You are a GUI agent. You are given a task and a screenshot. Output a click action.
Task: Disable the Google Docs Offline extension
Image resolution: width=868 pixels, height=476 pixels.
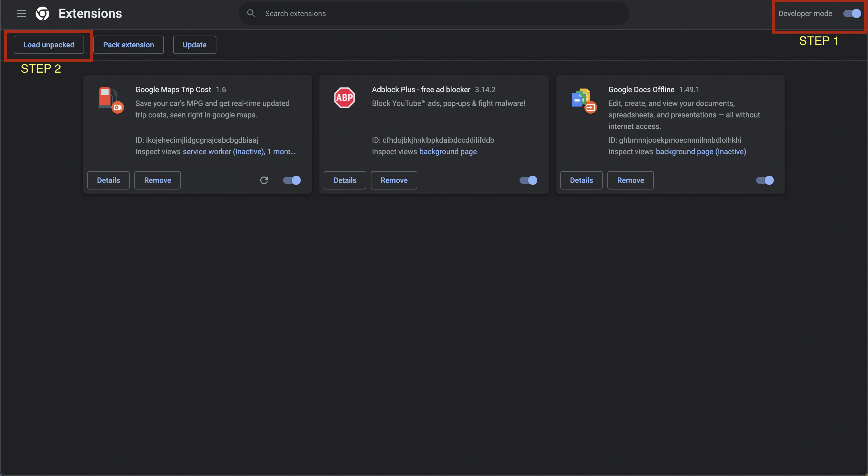click(x=764, y=180)
